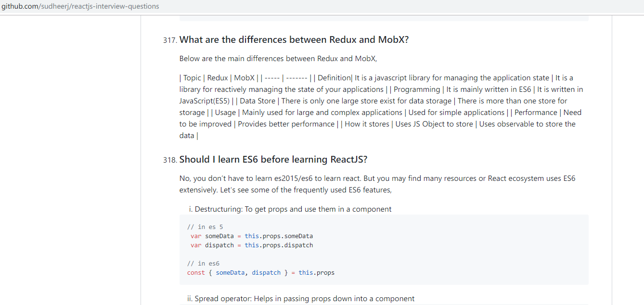Click the "const { someData, dispatch }" code line
This screenshot has width=644, height=305.
(260, 273)
